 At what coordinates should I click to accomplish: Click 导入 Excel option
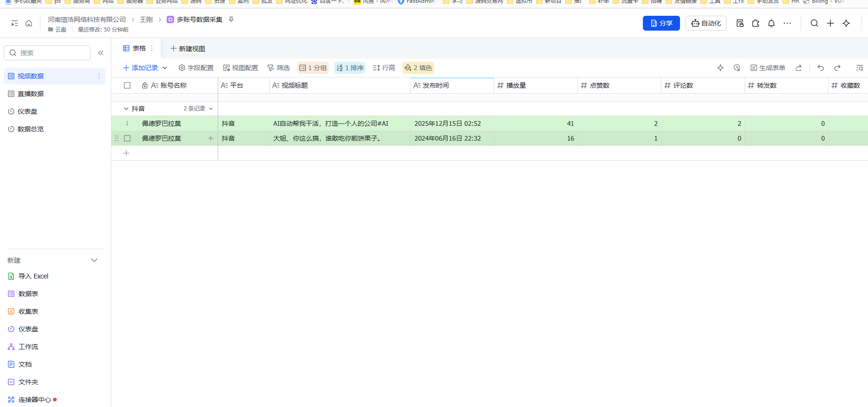point(28,276)
